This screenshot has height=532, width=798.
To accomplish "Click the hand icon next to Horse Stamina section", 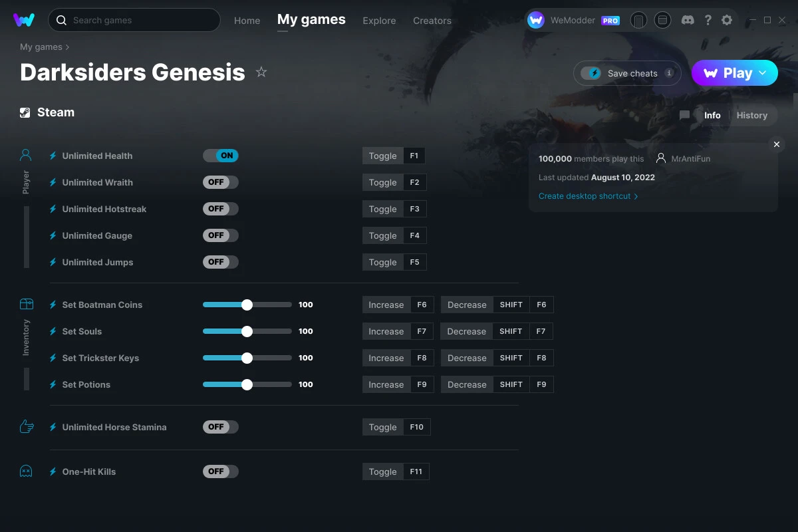I will point(25,426).
